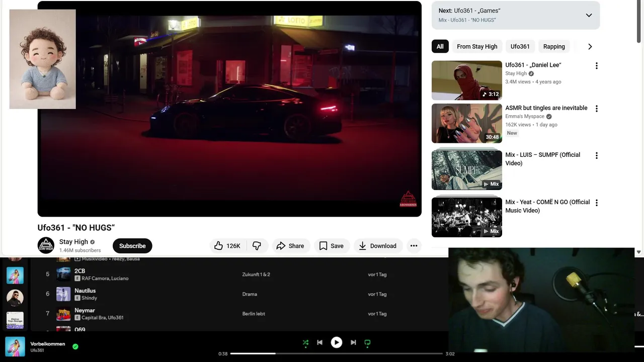
Task: Open Mix LUIS SUMPF thumbnail
Action: click(467, 170)
